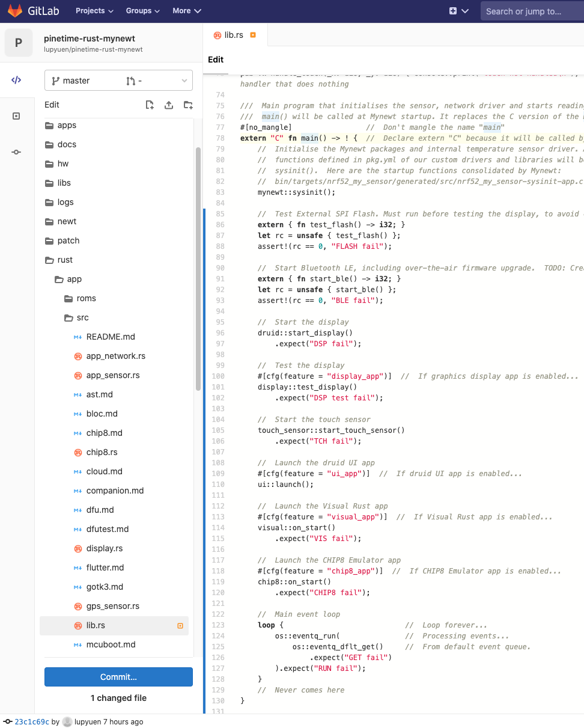
Task: Expand the Projects menu
Action: click(94, 11)
